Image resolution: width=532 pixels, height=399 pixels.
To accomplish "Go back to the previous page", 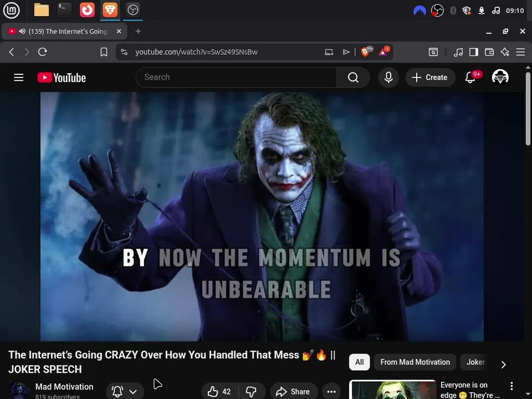I will tap(12, 52).
